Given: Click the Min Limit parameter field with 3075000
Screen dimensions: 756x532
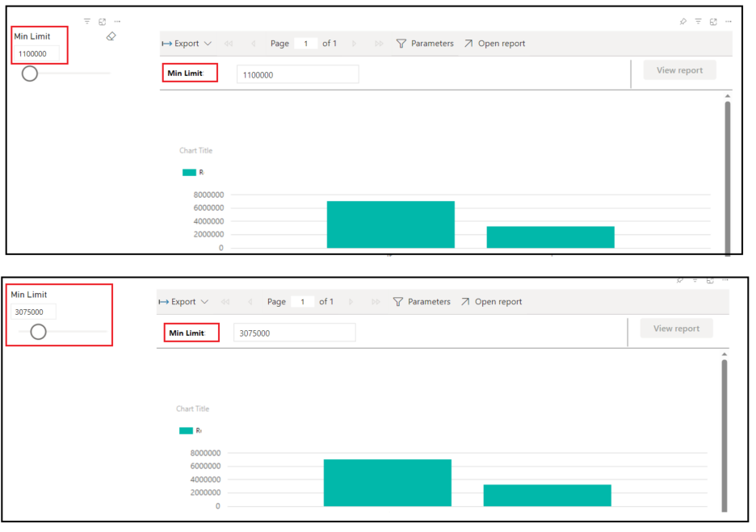Looking at the screenshot, I should 294,333.
